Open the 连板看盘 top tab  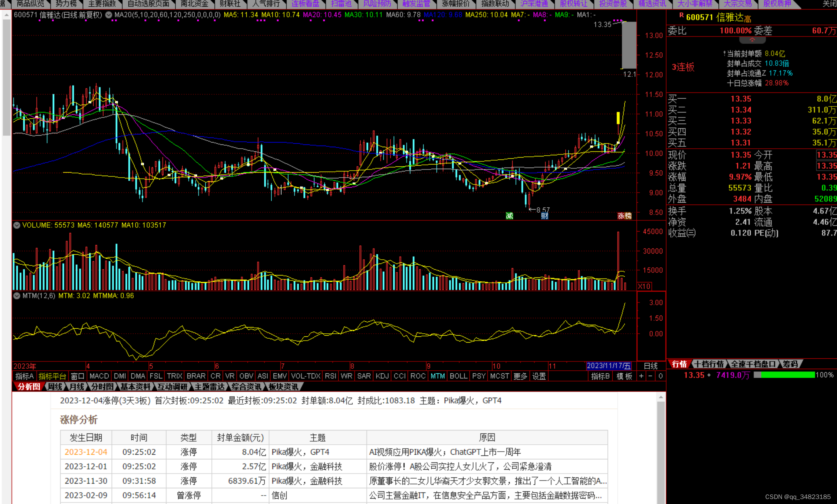click(305, 4)
